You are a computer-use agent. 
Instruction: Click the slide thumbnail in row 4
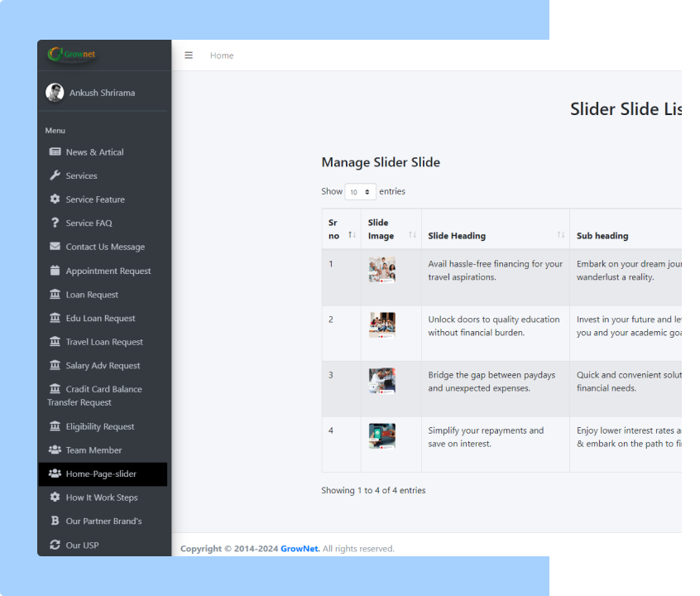point(381,436)
